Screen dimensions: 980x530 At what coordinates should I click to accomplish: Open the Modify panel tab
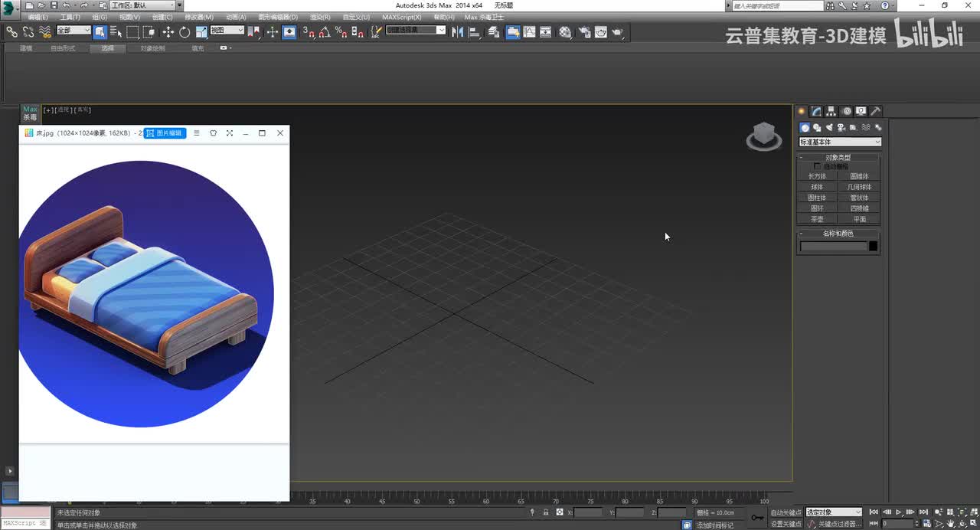coord(817,111)
